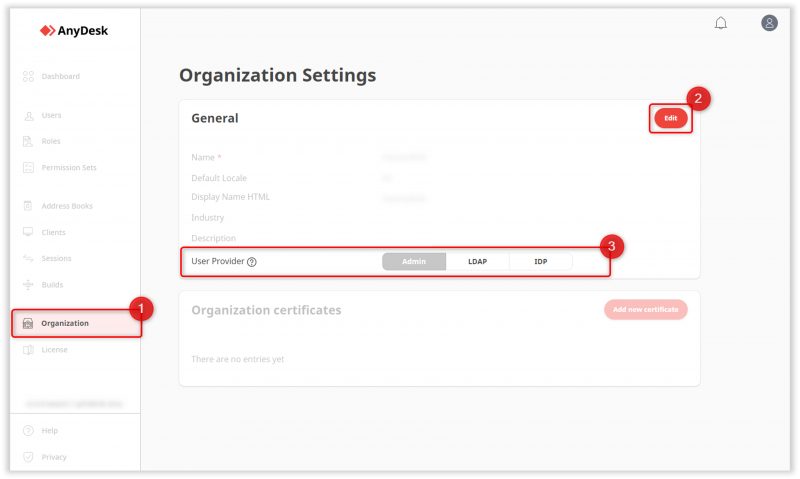Click the Display Name HTML label
The width and height of the screenshot is (800, 479).
click(x=231, y=197)
